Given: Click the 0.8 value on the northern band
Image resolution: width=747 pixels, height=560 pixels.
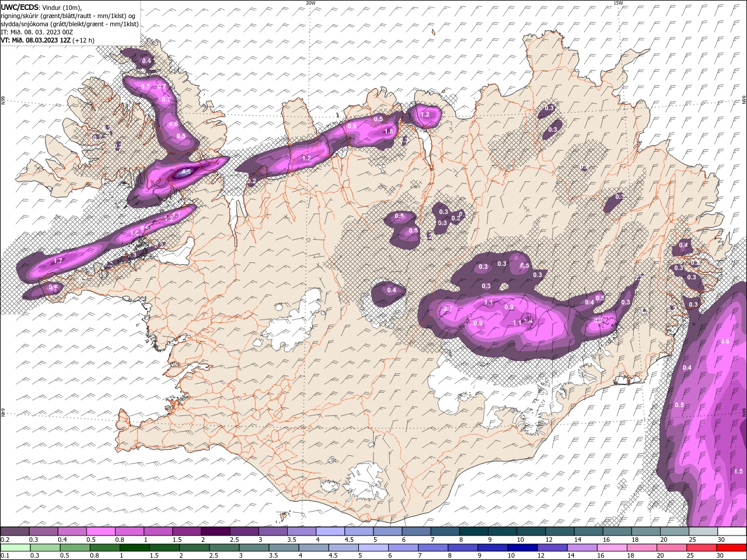Looking at the screenshot, I should click(352, 126).
